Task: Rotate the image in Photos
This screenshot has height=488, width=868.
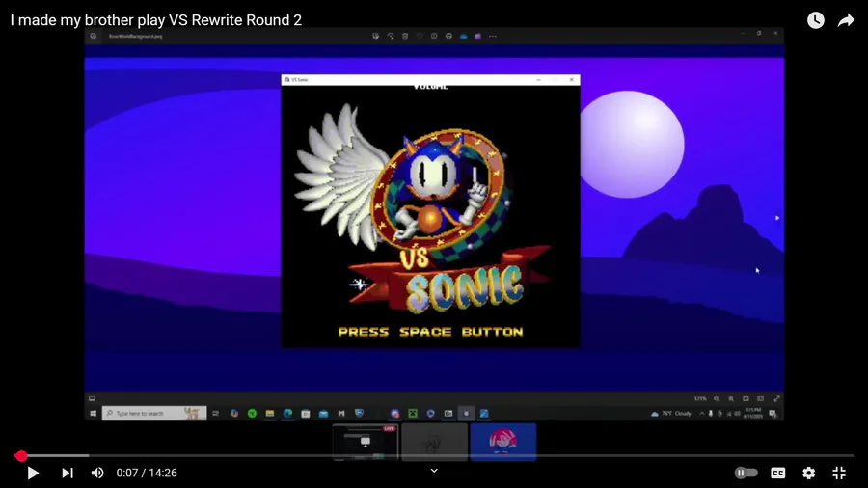Action: pos(391,36)
